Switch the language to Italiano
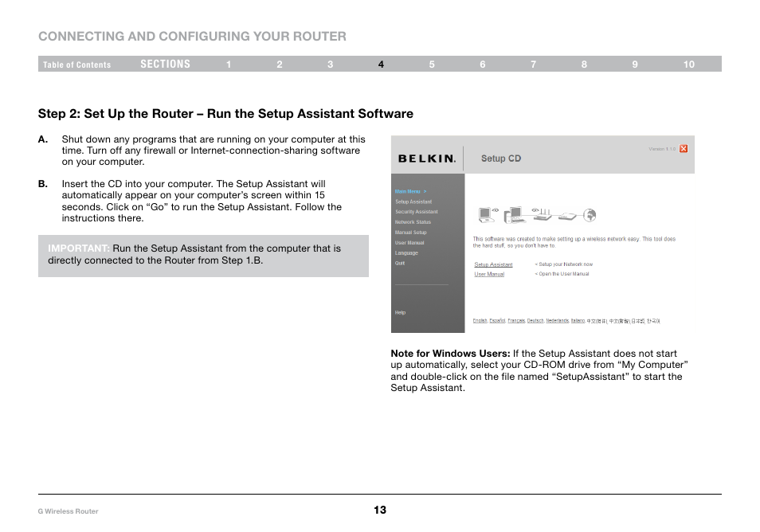 pos(578,321)
